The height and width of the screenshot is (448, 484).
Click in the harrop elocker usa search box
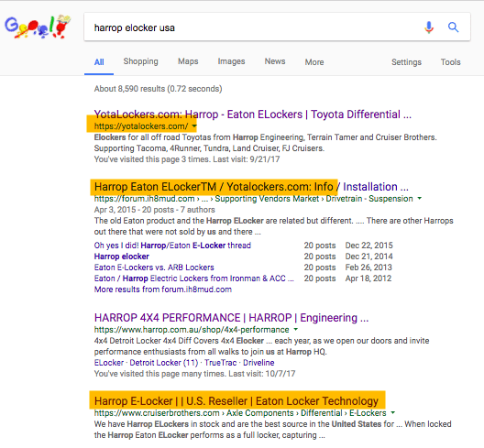coord(253,27)
